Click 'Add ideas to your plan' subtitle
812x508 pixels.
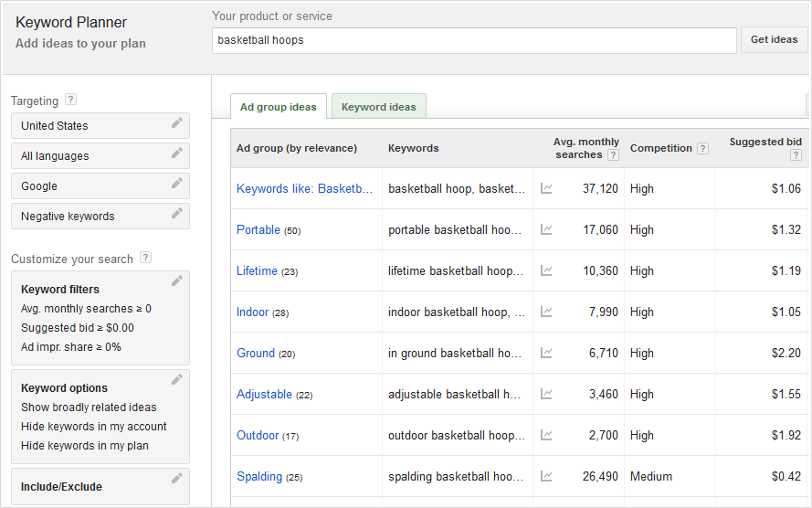point(80,44)
